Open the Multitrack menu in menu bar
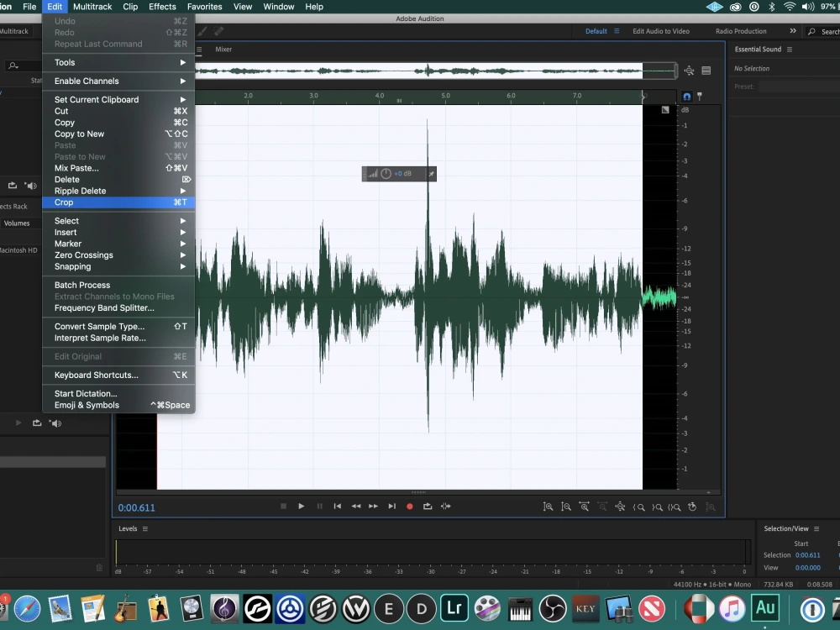Viewport: 840px width, 630px height. [x=92, y=7]
